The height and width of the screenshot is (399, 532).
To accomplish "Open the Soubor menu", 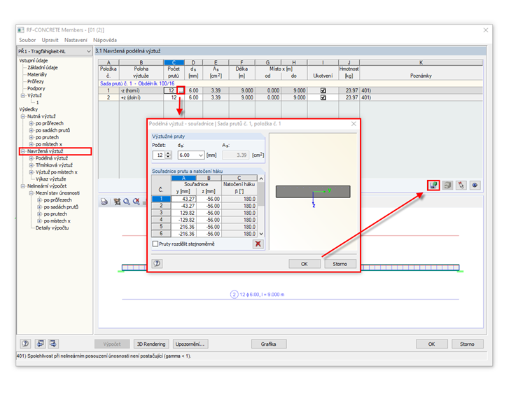I will (27, 40).
